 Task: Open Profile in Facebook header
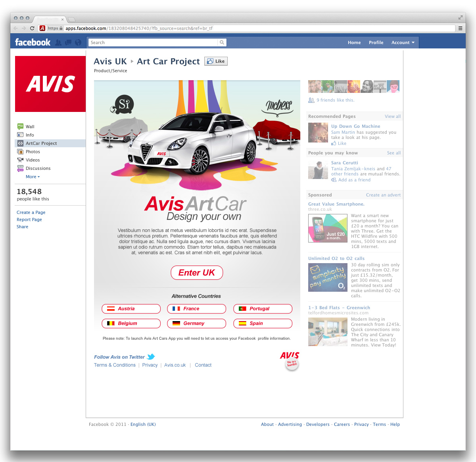(x=376, y=42)
